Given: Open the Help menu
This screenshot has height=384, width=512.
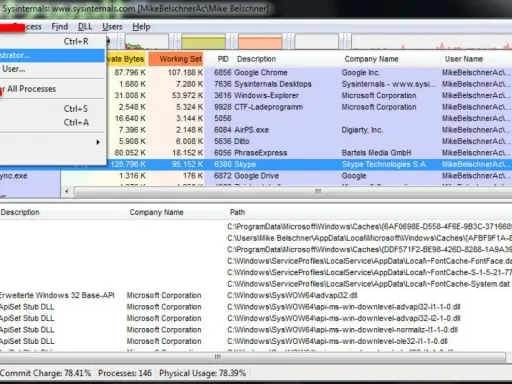Looking at the screenshot, I should click(x=141, y=27).
